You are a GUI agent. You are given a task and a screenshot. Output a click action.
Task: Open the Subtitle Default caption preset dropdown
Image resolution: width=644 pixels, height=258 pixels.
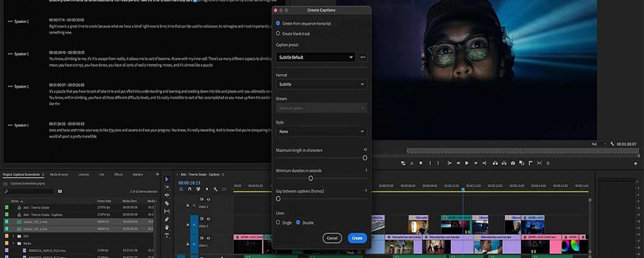[316, 57]
